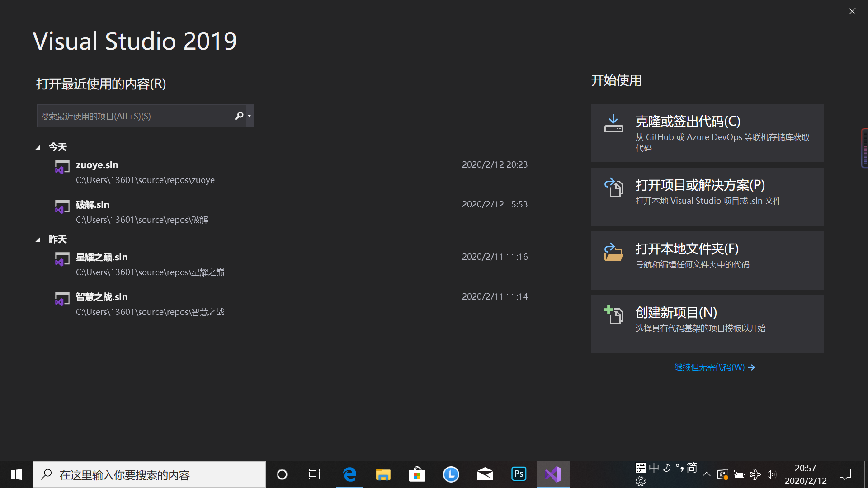Collapse the 昨天 recent projects group
The image size is (868, 488).
38,239
